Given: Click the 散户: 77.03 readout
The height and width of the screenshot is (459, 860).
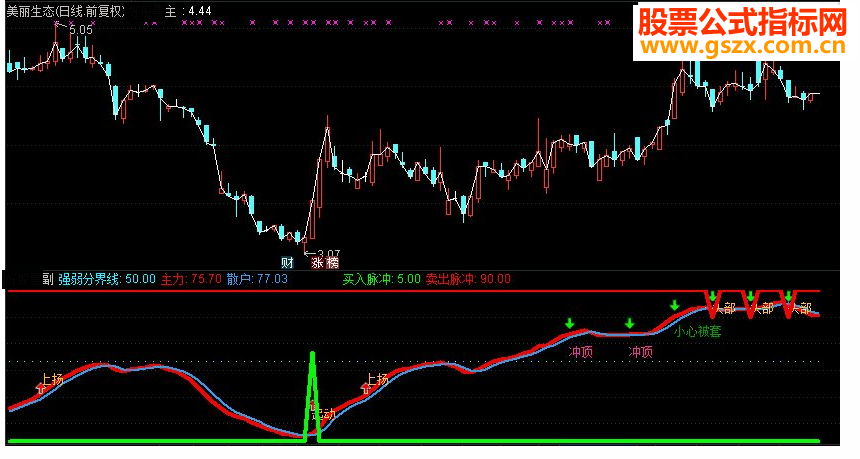Looking at the screenshot, I should pos(257,279).
